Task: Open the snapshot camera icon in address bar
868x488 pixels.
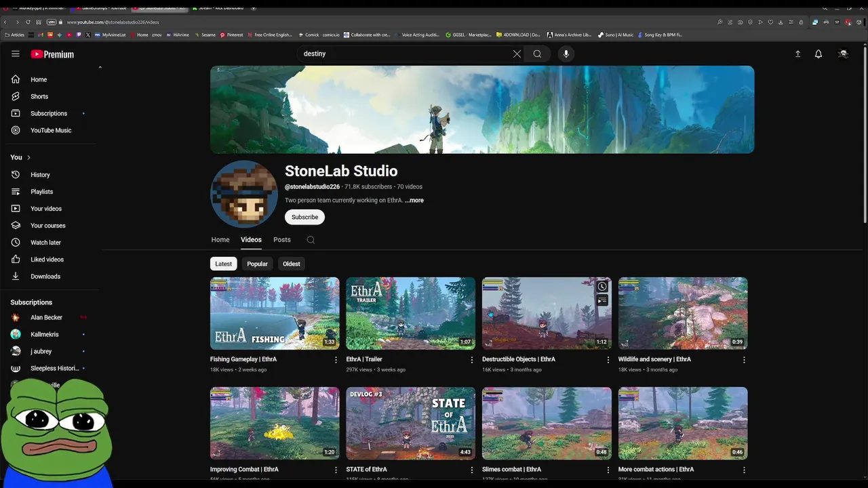Action: [x=740, y=22]
